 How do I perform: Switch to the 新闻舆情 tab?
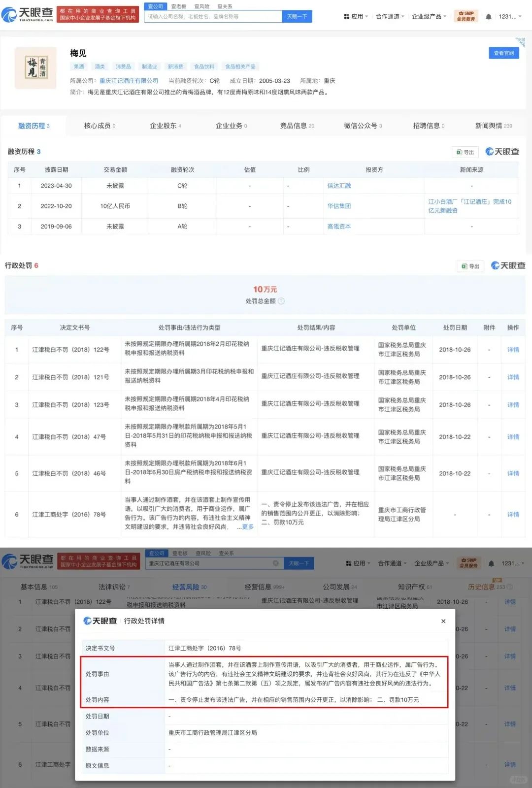[494, 126]
